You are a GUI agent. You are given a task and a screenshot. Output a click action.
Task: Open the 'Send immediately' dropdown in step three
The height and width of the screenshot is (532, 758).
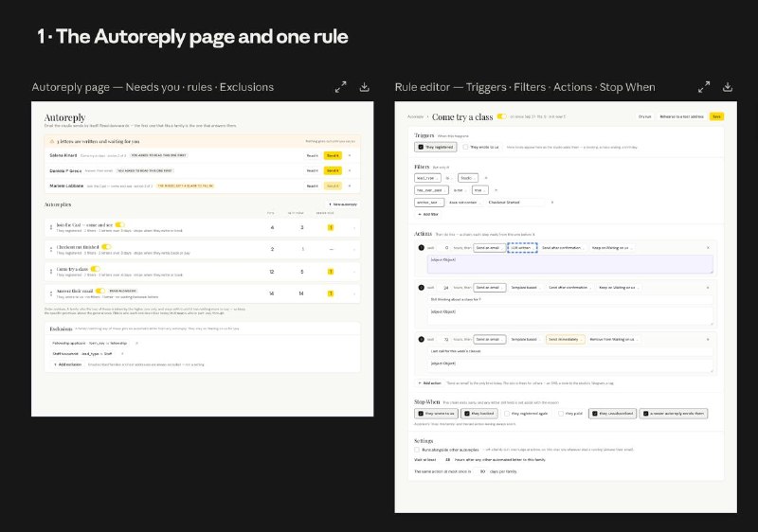click(565, 340)
